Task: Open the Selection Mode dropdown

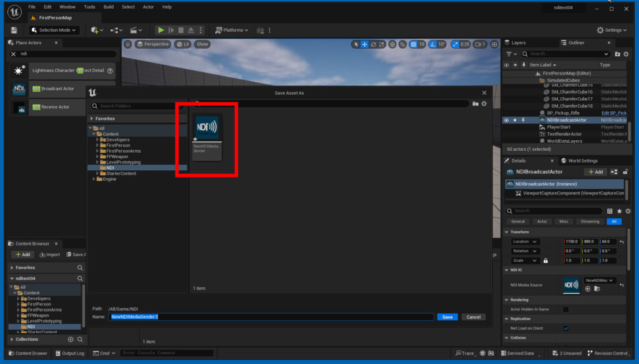Action: click(x=53, y=30)
